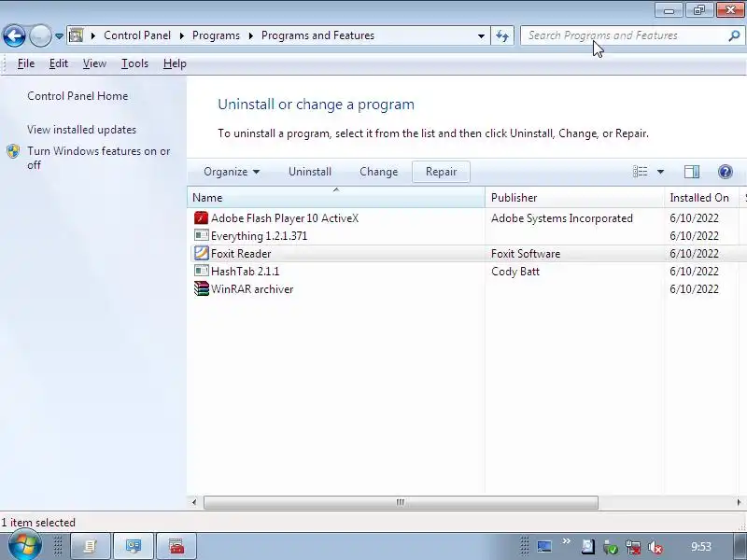Open the clock showing 9:53
Screen dimensions: 747x560
tap(701, 547)
